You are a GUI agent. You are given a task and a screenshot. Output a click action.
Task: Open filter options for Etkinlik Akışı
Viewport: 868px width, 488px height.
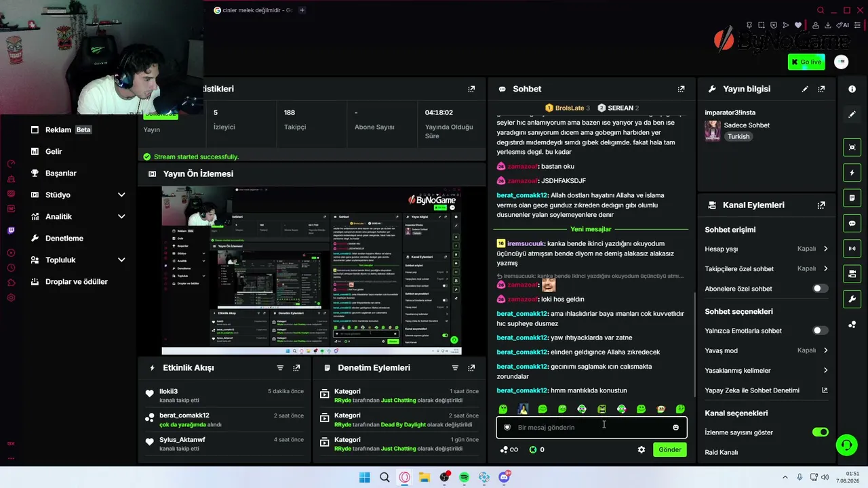pos(280,367)
